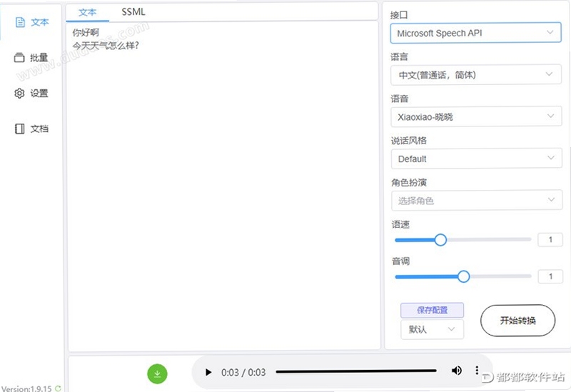Viewport: 571px width, 392px height.
Task: Open the 角色扮演 选择角色 dropdown
Action: coord(477,200)
